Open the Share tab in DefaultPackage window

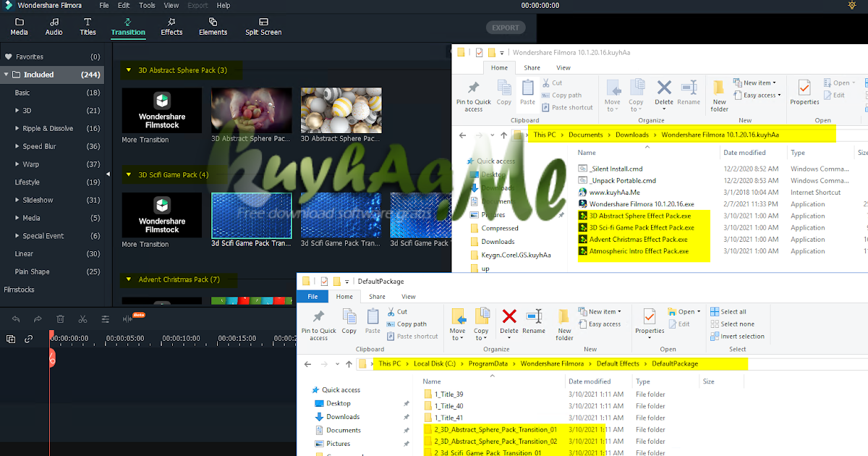click(x=377, y=296)
